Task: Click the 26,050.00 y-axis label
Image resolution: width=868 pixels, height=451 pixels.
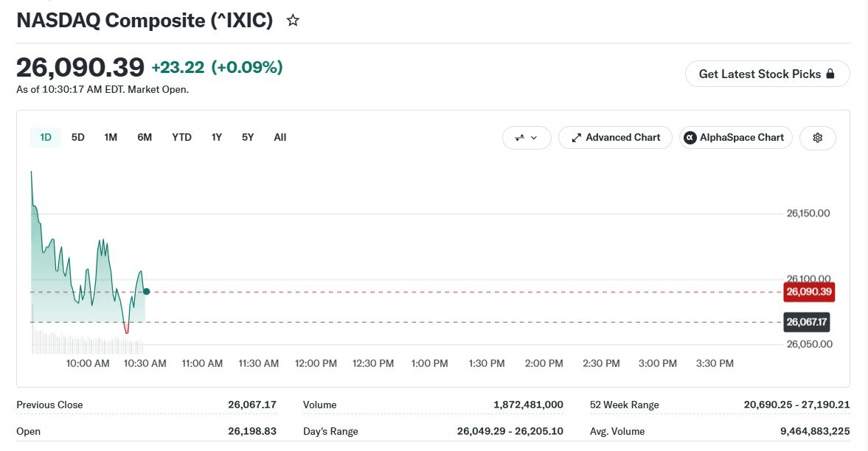Action: coord(809,344)
